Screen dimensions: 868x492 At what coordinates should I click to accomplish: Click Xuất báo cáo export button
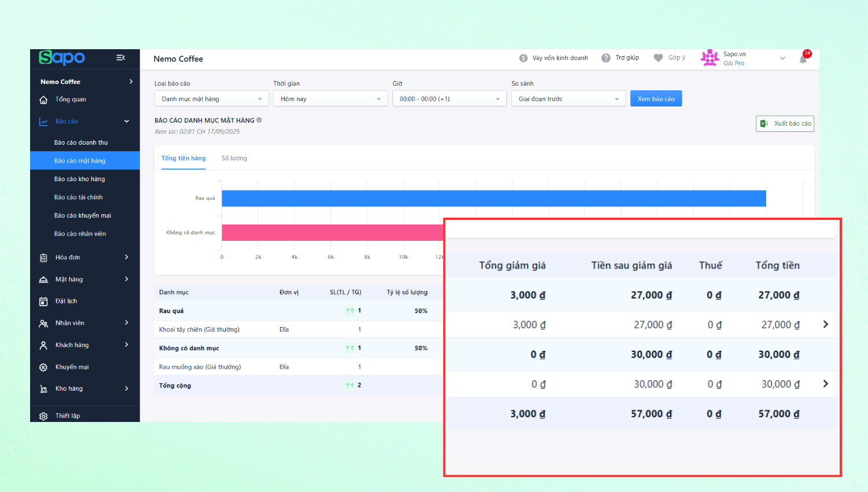point(785,124)
